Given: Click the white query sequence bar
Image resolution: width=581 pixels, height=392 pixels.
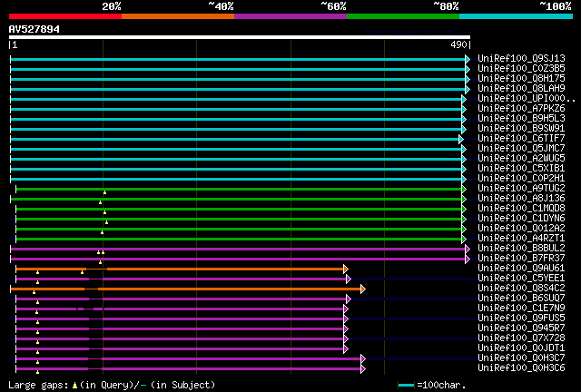Looking at the screenshot, I should [240, 37].
